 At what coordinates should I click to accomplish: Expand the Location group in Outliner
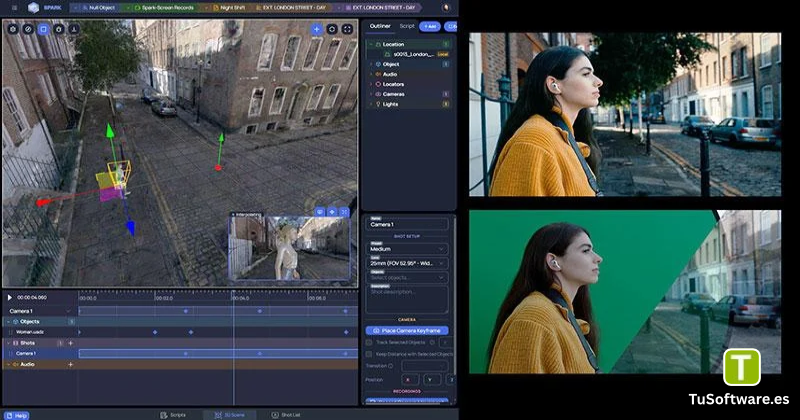tap(371, 44)
